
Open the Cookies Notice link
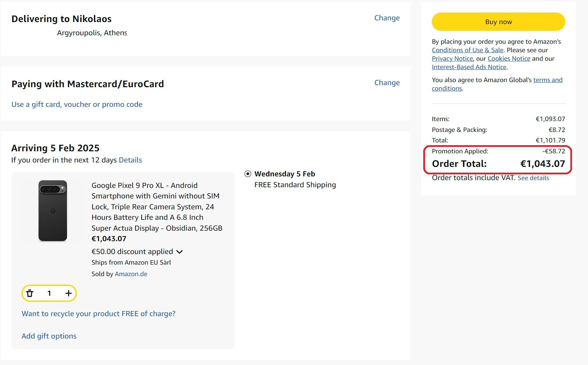[x=509, y=59]
